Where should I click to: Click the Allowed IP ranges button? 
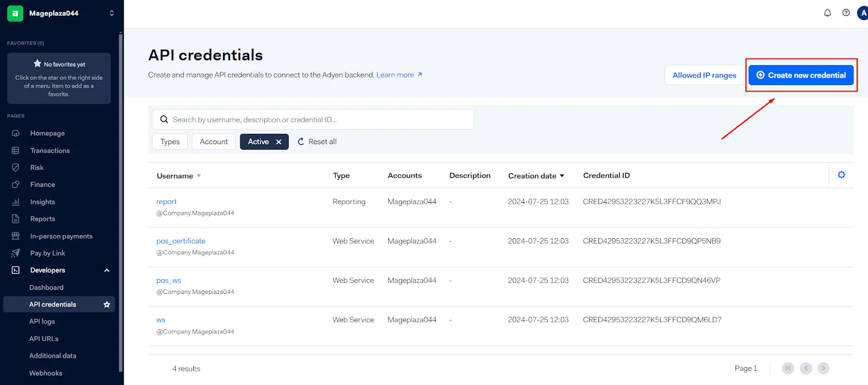tap(704, 75)
